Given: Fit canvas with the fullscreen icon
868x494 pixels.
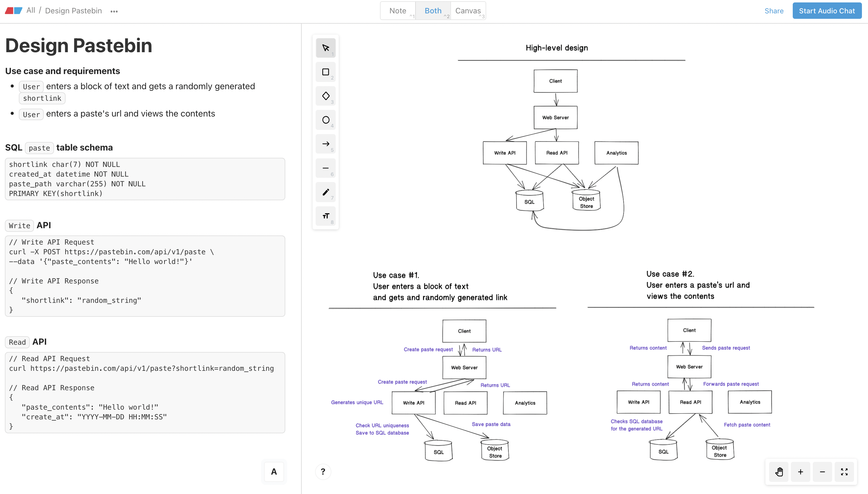Looking at the screenshot, I should coord(844,472).
